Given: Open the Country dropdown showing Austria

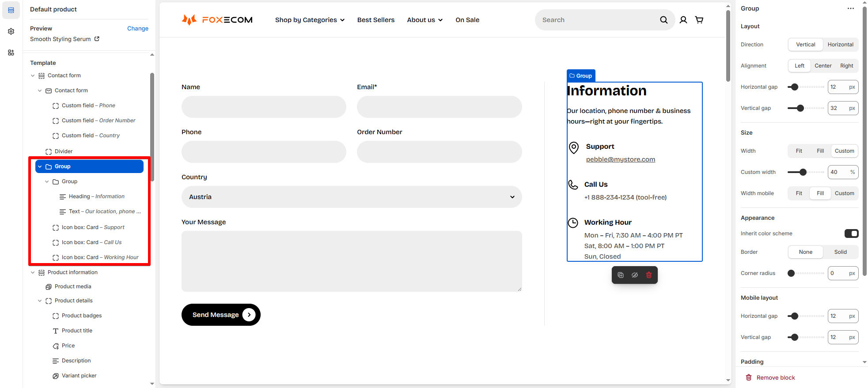Looking at the screenshot, I should (352, 197).
